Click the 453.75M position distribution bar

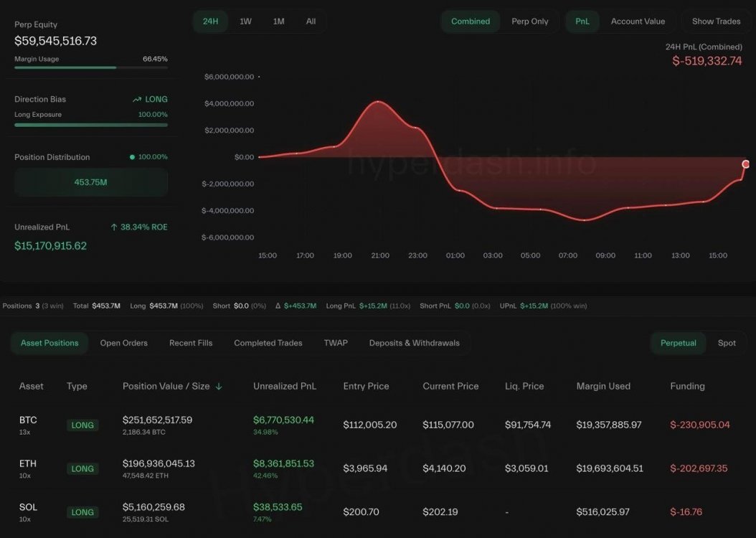coord(91,182)
